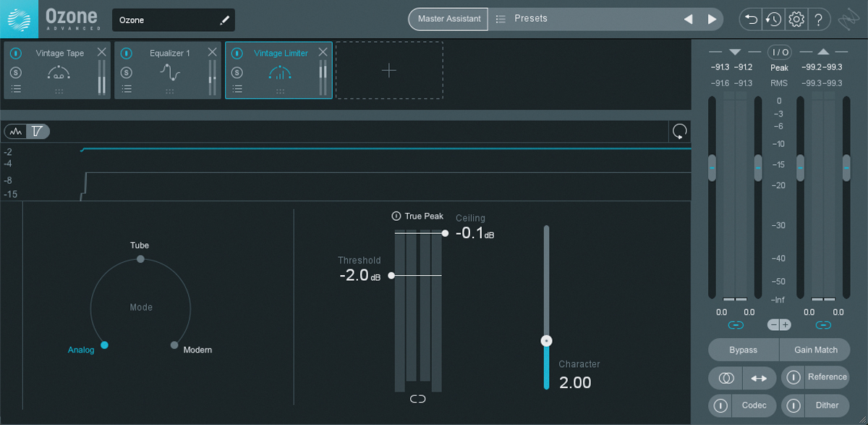Toggle the input channel link icon
This screenshot has height=425, width=868.
(736, 325)
